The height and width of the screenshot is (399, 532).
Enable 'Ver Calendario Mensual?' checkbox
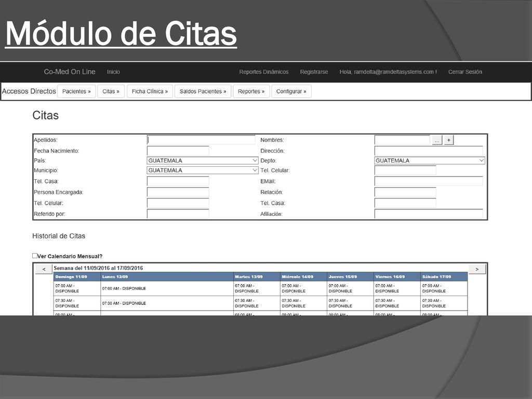pyautogui.click(x=35, y=256)
